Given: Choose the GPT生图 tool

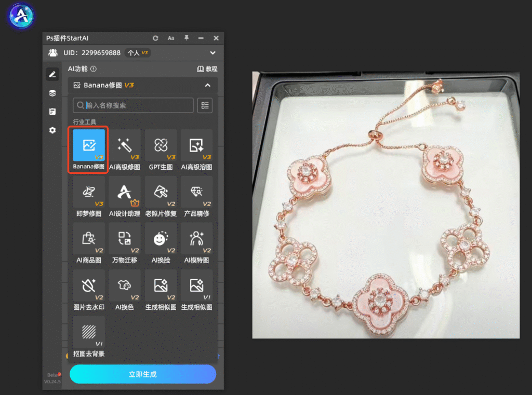Looking at the screenshot, I should [161, 149].
